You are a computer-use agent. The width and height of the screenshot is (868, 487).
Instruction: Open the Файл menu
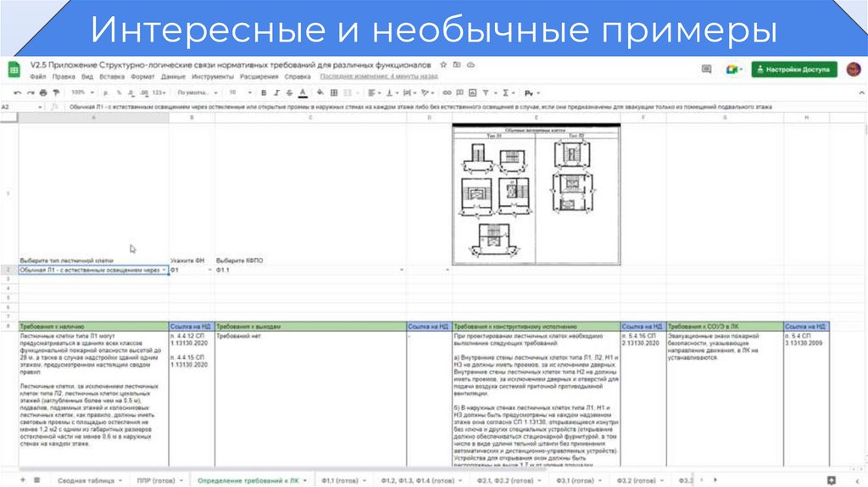(x=37, y=77)
